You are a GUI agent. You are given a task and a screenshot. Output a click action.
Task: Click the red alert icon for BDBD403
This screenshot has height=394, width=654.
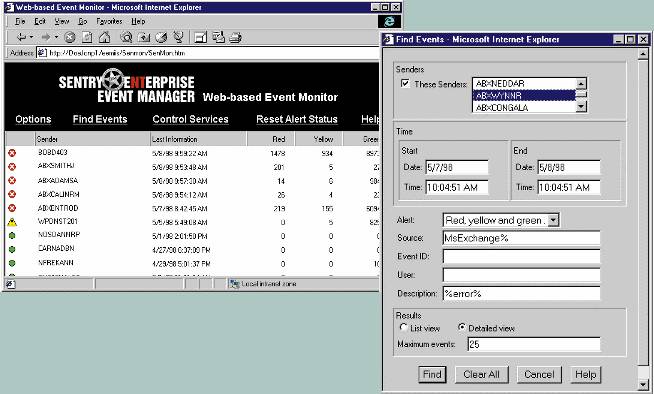tap(12, 153)
